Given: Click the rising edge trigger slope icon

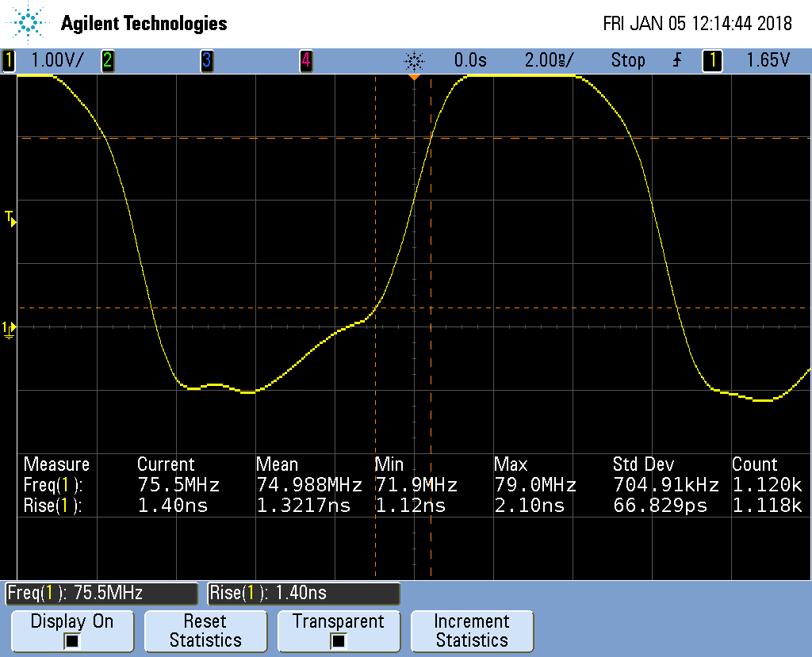Looking at the screenshot, I should 676,60.
